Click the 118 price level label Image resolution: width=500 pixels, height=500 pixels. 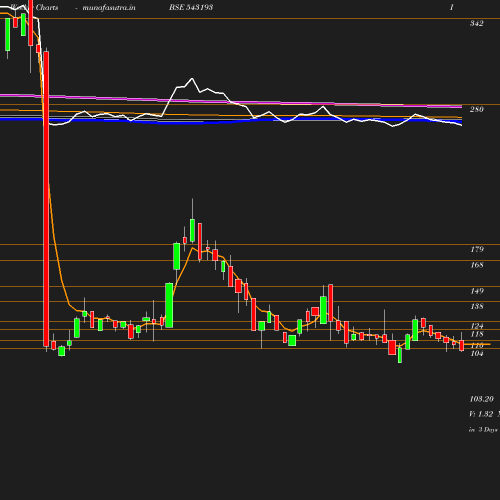coord(477,334)
